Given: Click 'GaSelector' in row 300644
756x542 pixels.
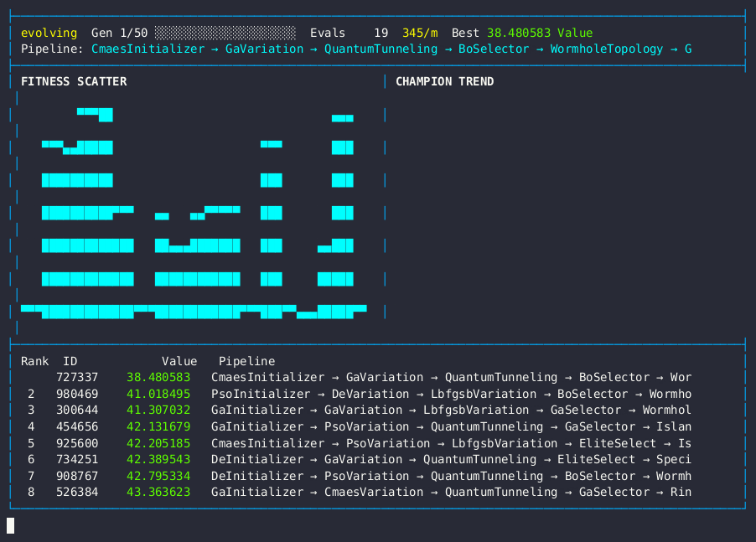Looking at the screenshot, I should click(586, 410).
